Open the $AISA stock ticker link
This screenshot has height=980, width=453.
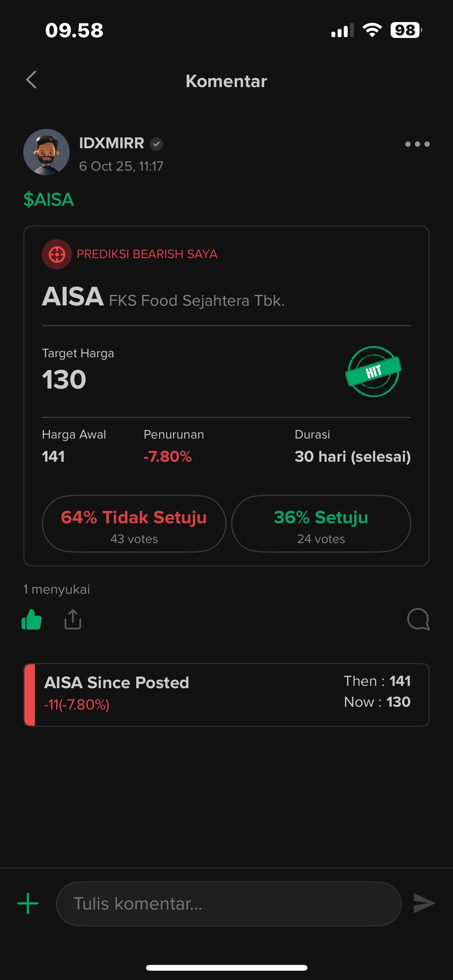48,200
